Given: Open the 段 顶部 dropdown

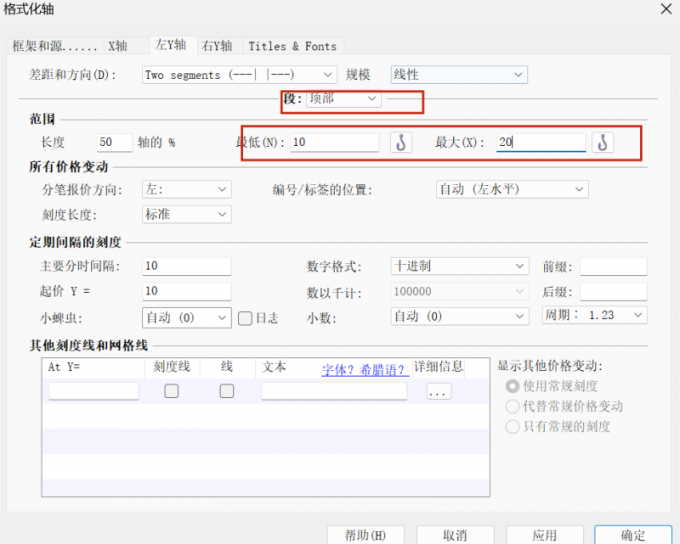Looking at the screenshot, I should [x=343, y=99].
